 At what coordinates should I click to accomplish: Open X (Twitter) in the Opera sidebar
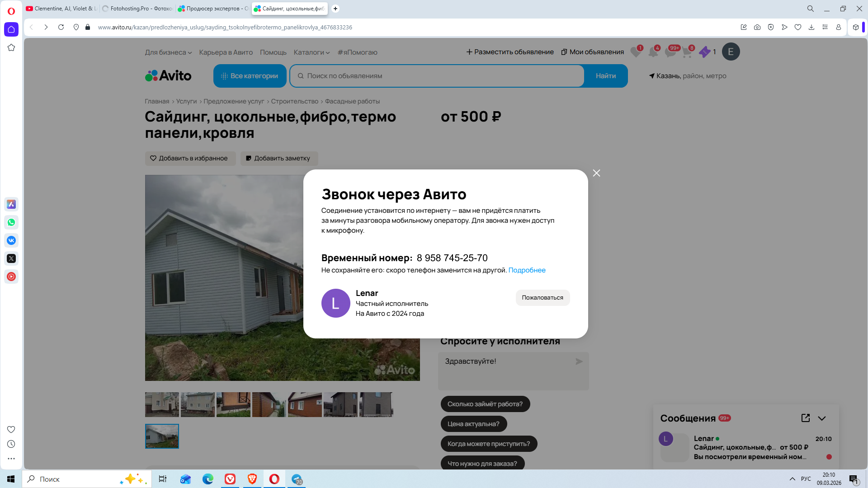click(x=11, y=258)
